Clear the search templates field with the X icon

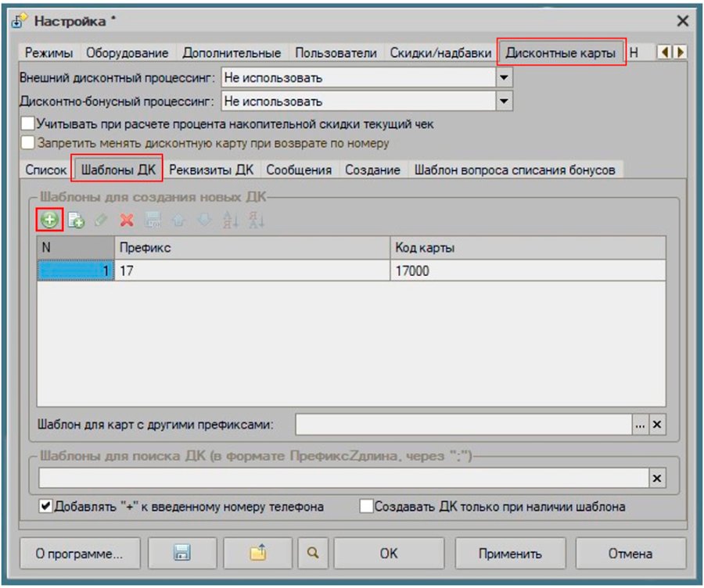point(657,478)
